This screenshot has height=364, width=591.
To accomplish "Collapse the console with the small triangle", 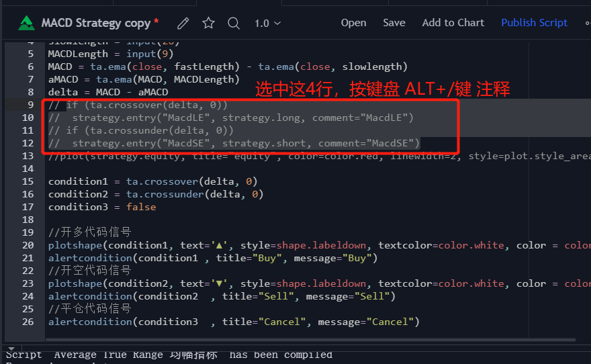I will point(11,349).
